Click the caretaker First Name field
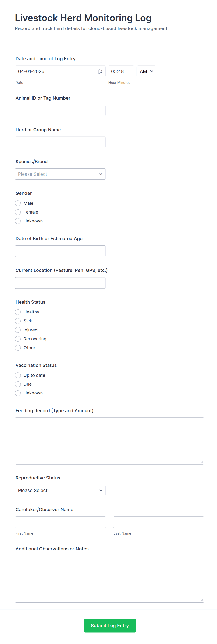Screen dimensions: 217x644 (x=60, y=522)
